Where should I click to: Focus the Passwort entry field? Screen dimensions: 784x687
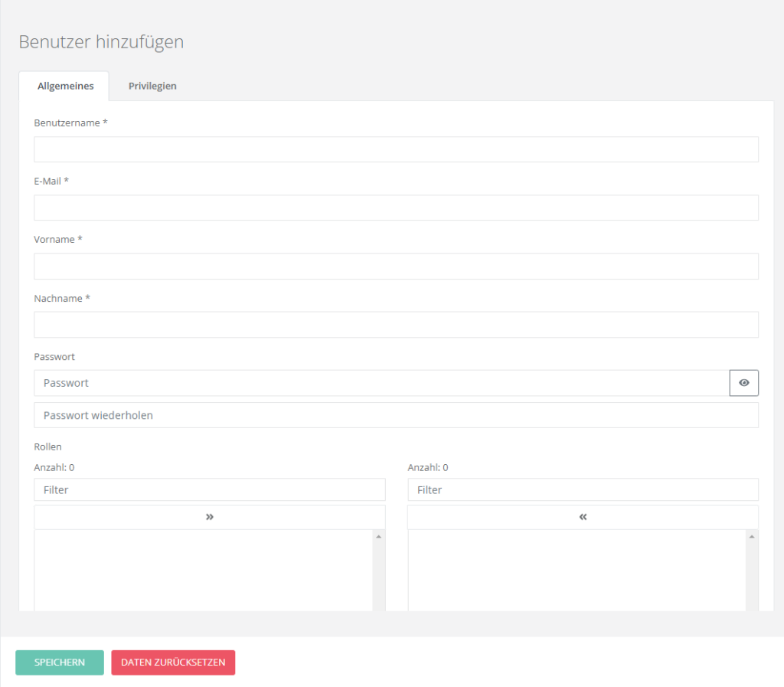[381, 383]
